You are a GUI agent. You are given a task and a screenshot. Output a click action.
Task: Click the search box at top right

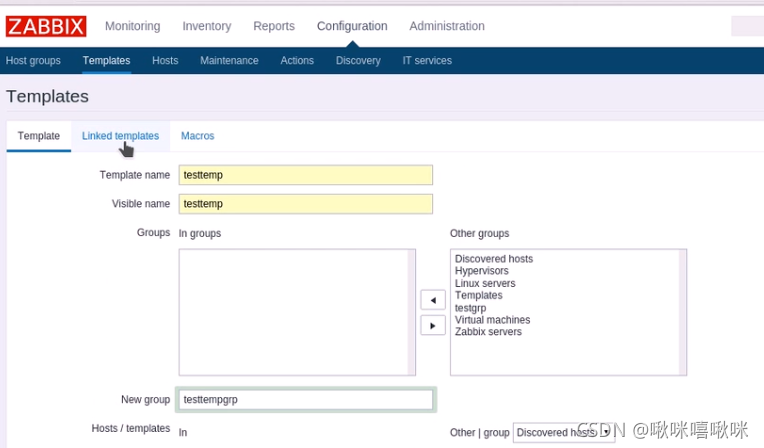pyautogui.click(x=747, y=26)
